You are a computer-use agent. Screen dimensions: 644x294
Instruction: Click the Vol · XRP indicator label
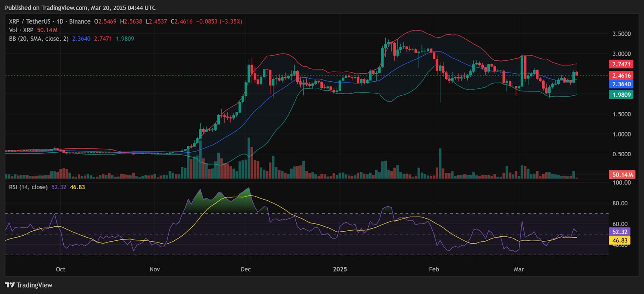[21, 30]
